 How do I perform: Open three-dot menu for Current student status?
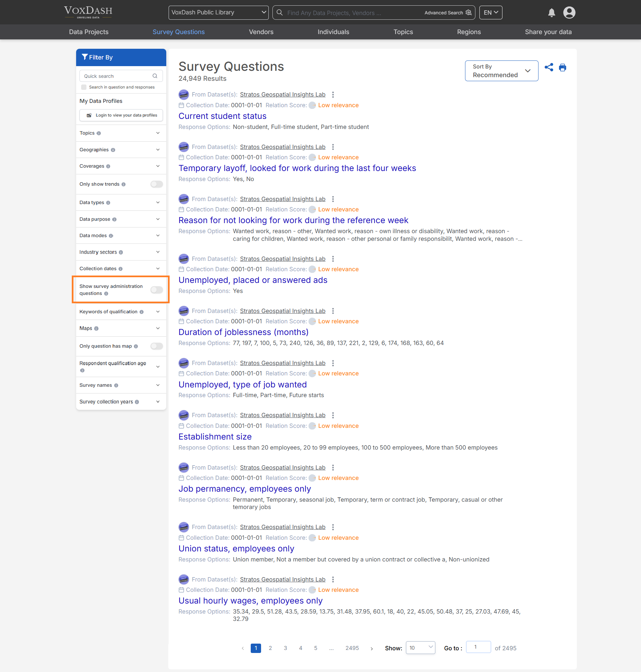333,95
